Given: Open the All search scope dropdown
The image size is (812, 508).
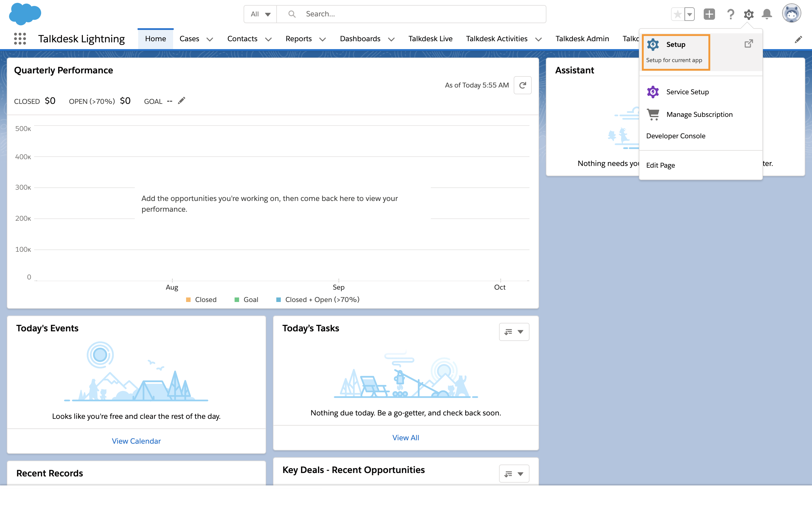Looking at the screenshot, I should coord(261,14).
